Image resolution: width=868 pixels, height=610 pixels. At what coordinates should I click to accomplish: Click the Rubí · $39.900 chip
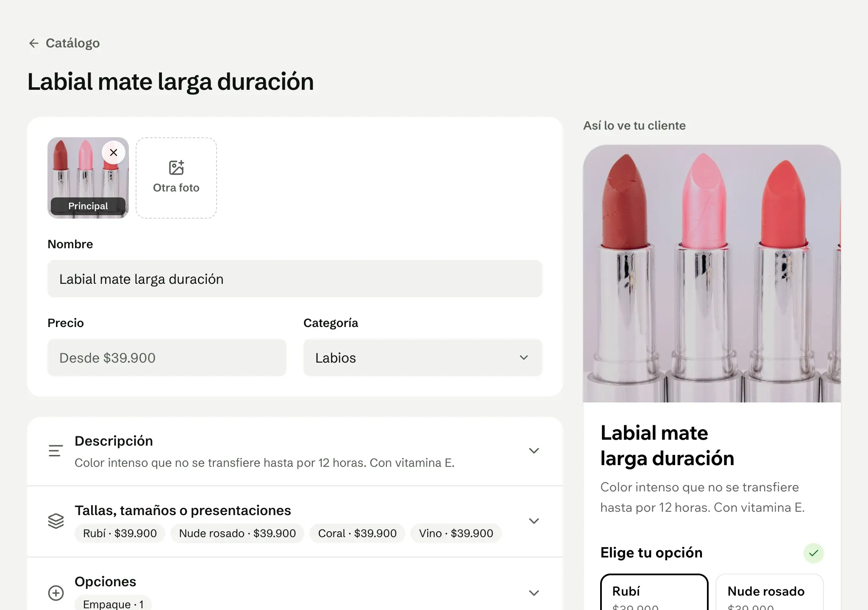pyautogui.click(x=120, y=533)
